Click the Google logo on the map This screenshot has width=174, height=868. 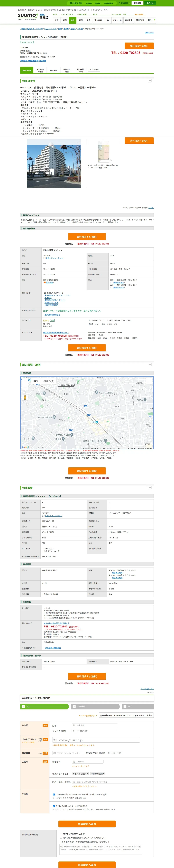pyautogui.click(x=26, y=447)
